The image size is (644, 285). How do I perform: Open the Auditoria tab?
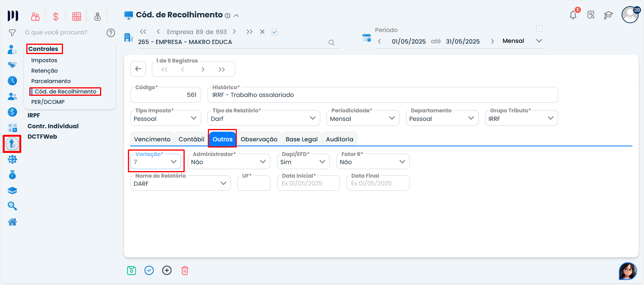click(340, 139)
